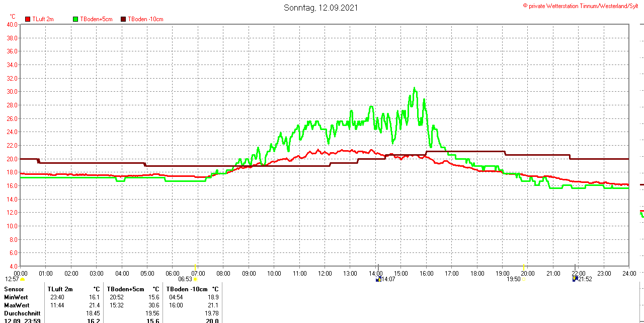Click the green TBoden+5cm legend square
Image resolution: width=644 pixels, height=323 pixels.
point(75,19)
